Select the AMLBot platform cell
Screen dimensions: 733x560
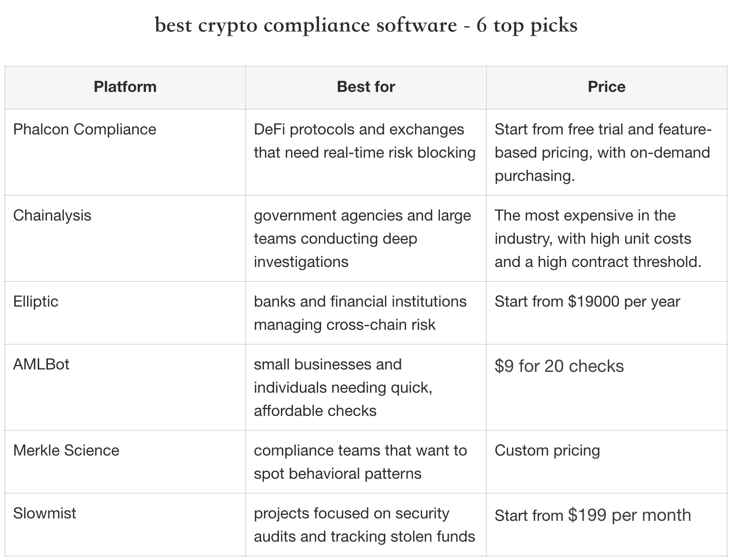click(41, 364)
